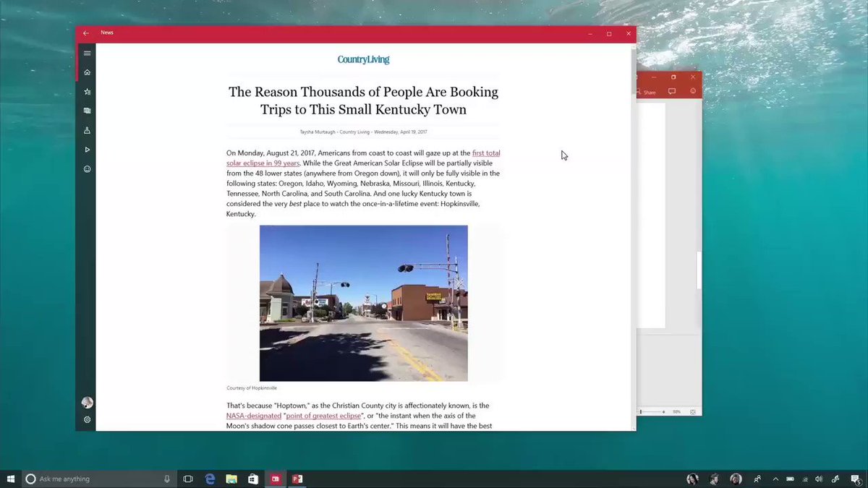The height and width of the screenshot is (488, 868).
Task: Click the CountryLiving logo
Action: coord(363,60)
